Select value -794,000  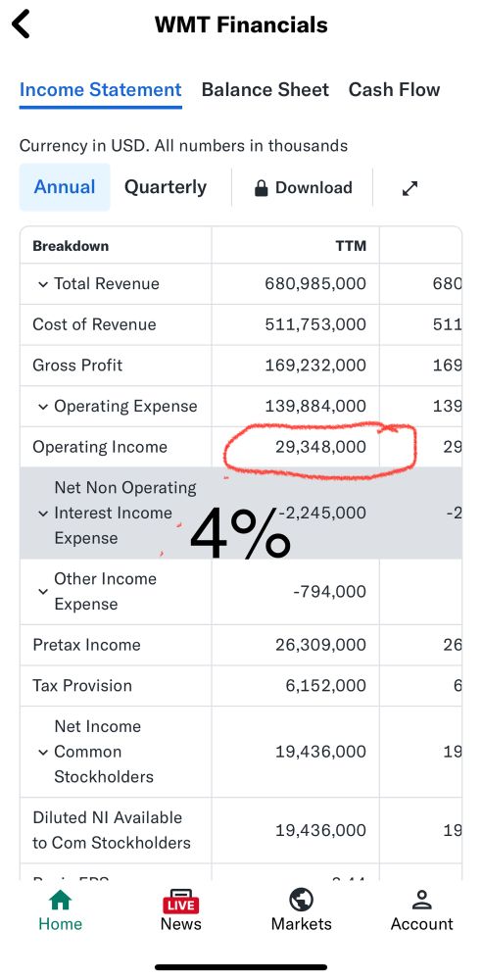[x=329, y=591]
